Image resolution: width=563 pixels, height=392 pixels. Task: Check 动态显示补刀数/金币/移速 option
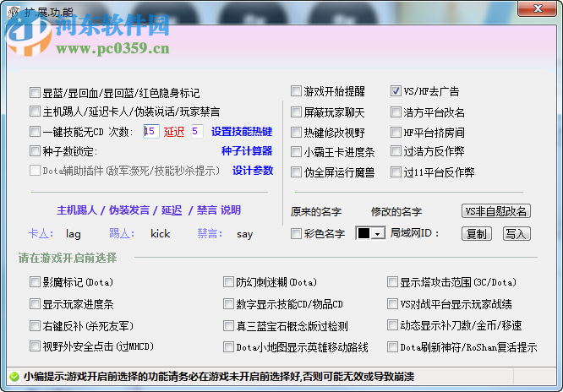pyautogui.click(x=392, y=325)
